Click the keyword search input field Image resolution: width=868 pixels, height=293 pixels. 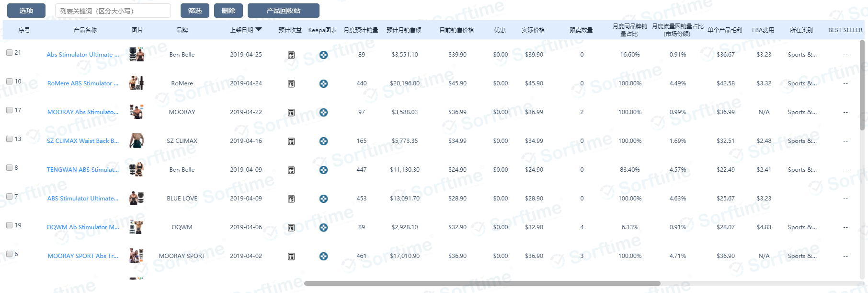113,11
